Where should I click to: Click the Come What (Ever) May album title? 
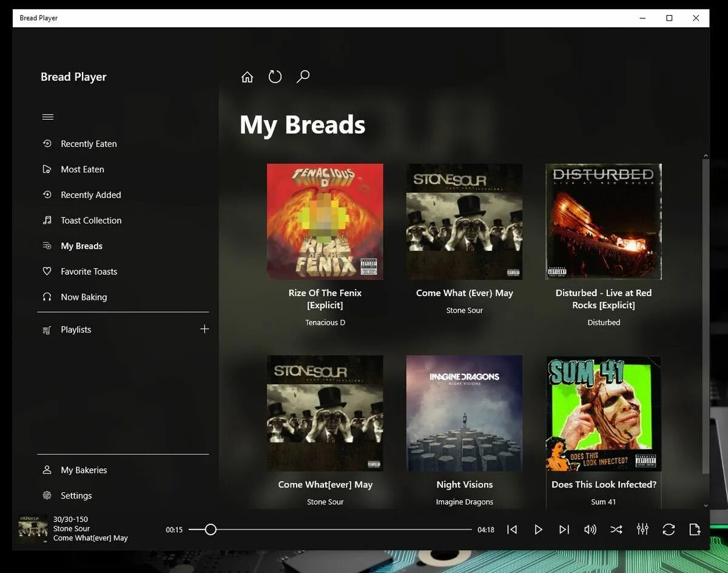[x=465, y=293]
